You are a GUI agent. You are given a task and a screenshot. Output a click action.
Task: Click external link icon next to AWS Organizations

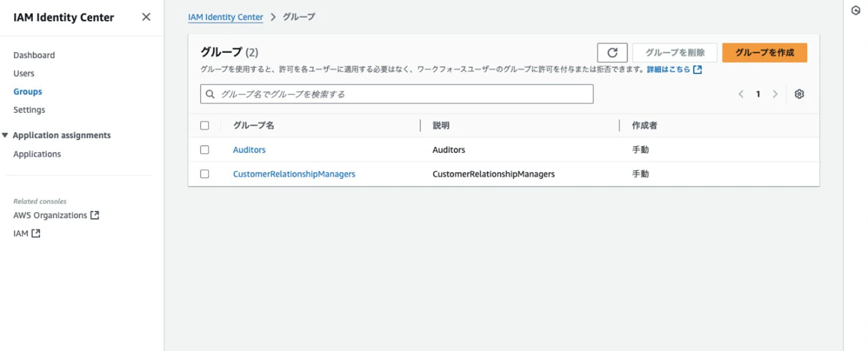(x=95, y=216)
